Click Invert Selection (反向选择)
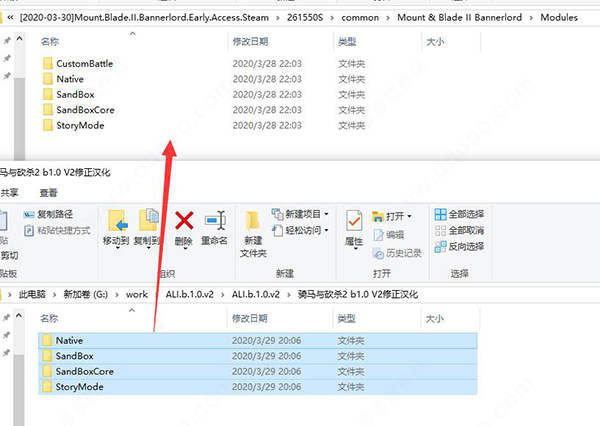The height and width of the screenshot is (426, 600). (x=459, y=246)
